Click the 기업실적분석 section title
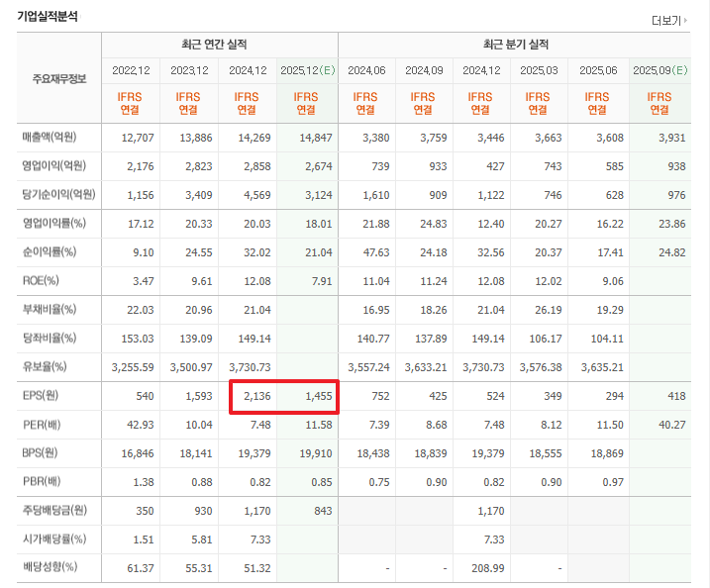 [x=48, y=17]
